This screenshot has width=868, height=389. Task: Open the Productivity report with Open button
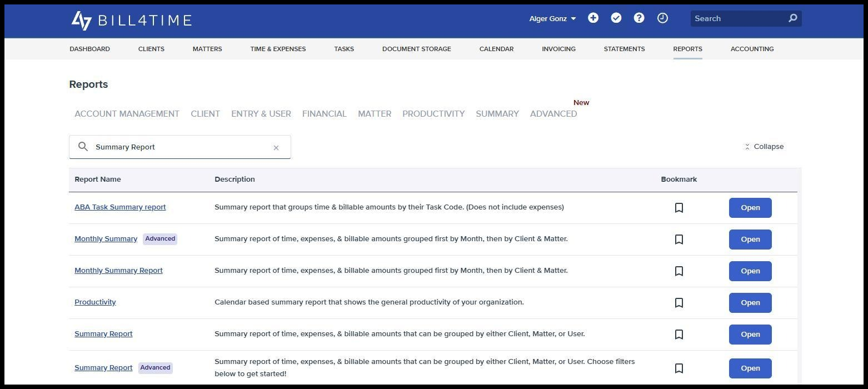750,303
